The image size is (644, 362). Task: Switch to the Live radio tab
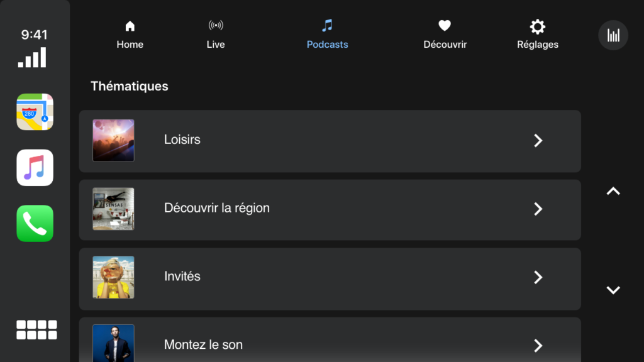click(x=216, y=35)
